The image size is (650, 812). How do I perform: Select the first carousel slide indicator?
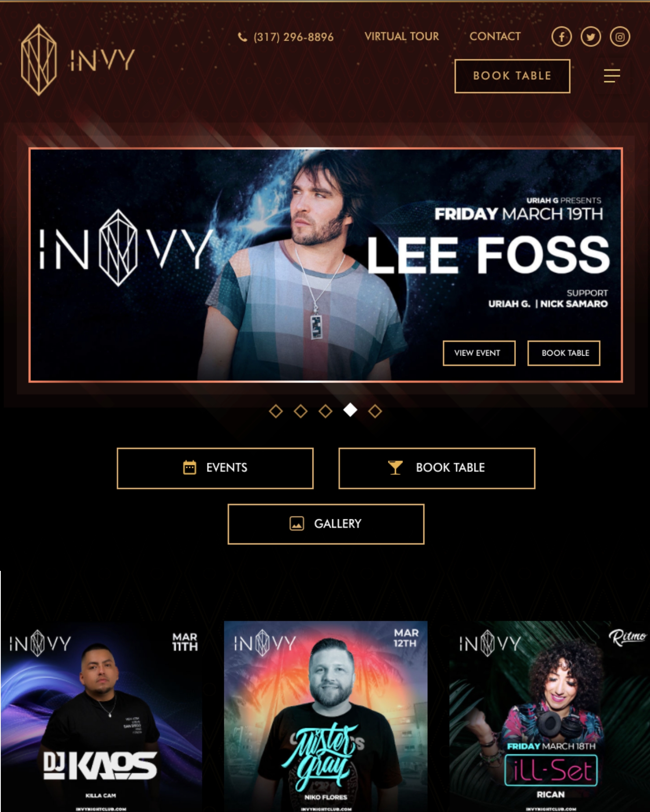coord(276,411)
